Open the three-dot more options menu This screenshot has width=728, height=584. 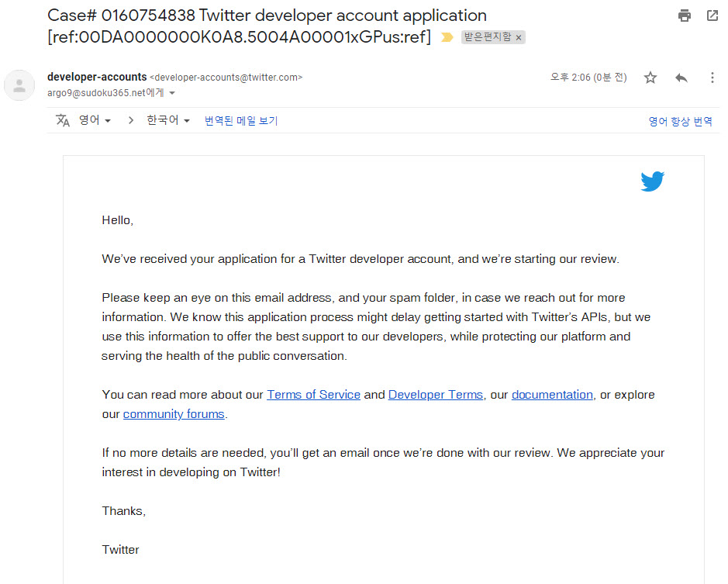(712, 78)
